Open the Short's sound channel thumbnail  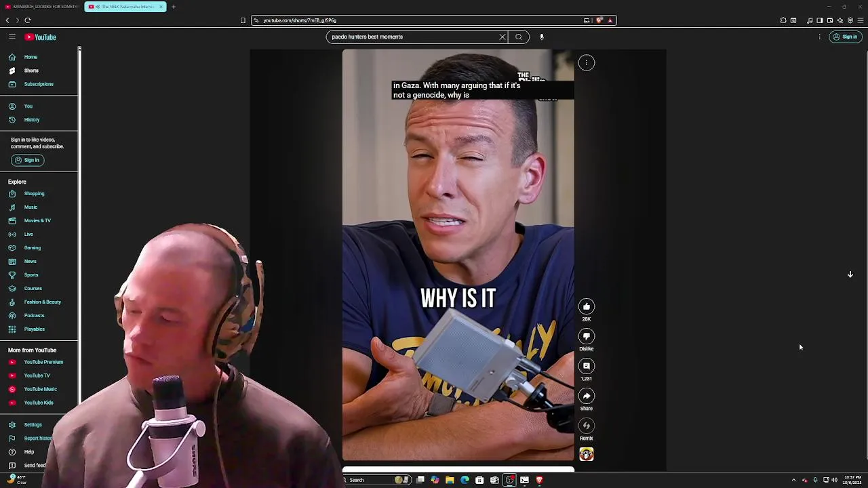587,454
